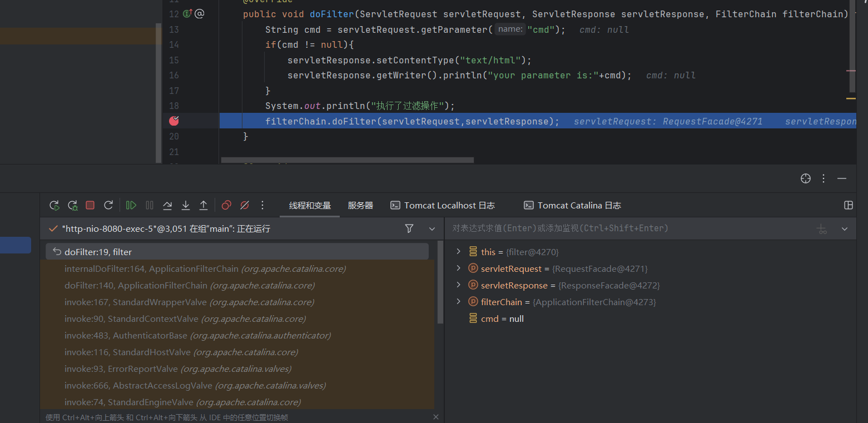Click the Step Into arrow
The height and width of the screenshot is (423, 868).
click(186, 205)
